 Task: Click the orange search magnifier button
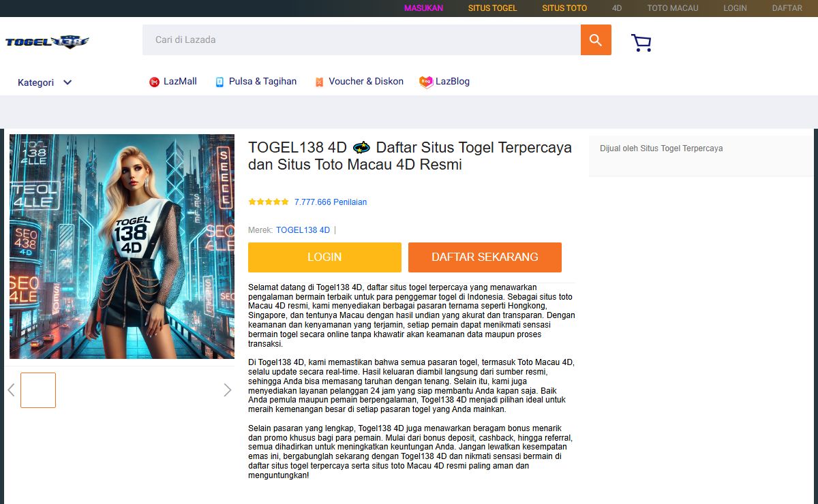click(596, 40)
